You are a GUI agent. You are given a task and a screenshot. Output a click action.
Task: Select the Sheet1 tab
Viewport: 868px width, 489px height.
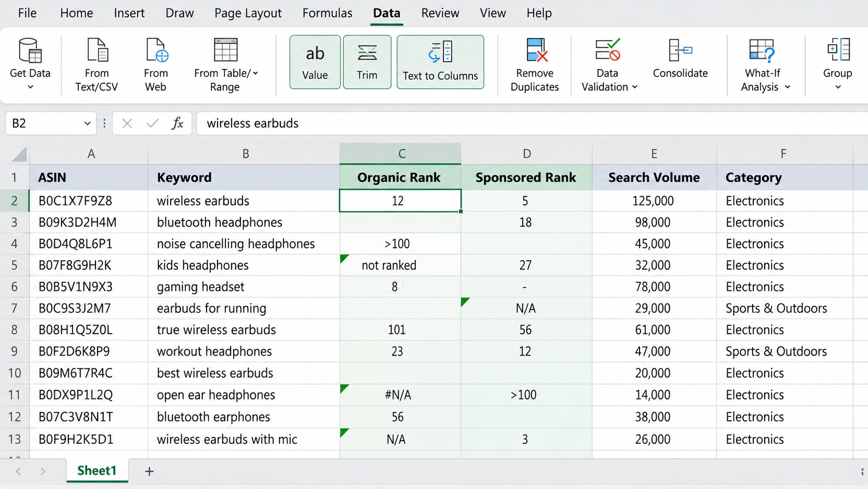(97, 471)
